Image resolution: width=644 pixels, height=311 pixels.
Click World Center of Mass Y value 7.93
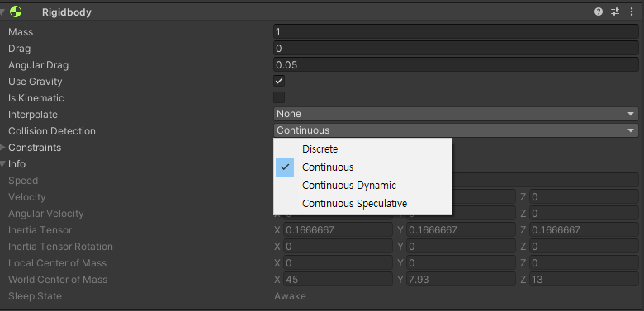pyautogui.click(x=461, y=279)
